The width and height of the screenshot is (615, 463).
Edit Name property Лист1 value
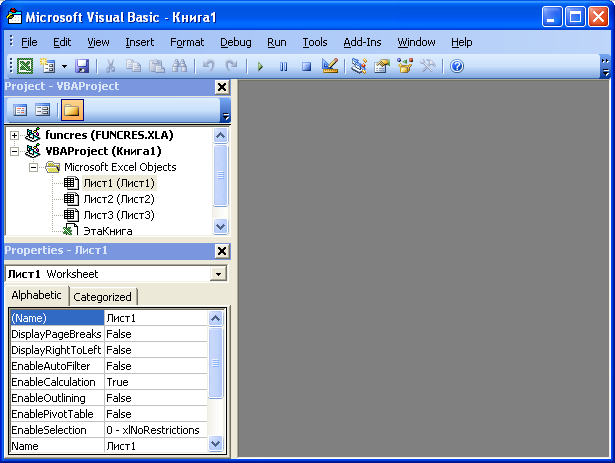tap(156, 446)
